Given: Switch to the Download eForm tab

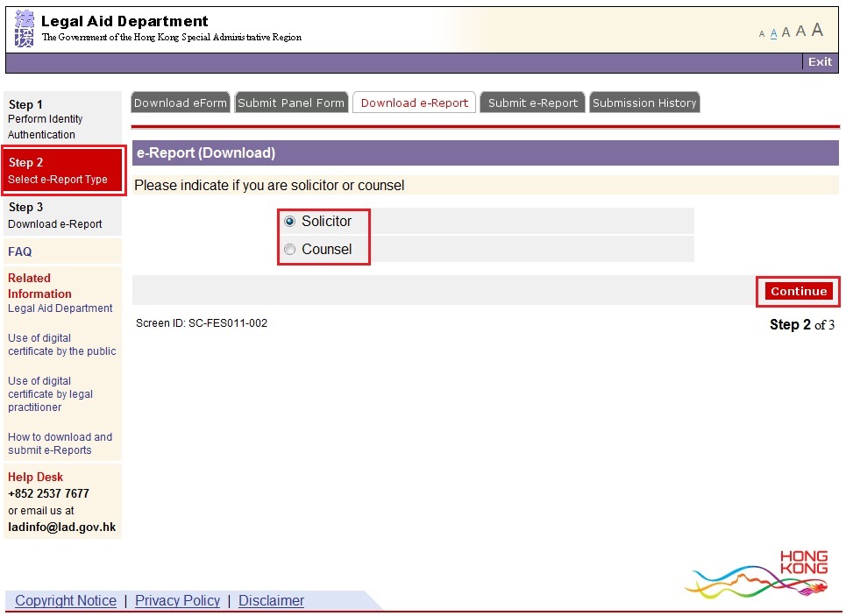Looking at the screenshot, I should click(x=180, y=102).
